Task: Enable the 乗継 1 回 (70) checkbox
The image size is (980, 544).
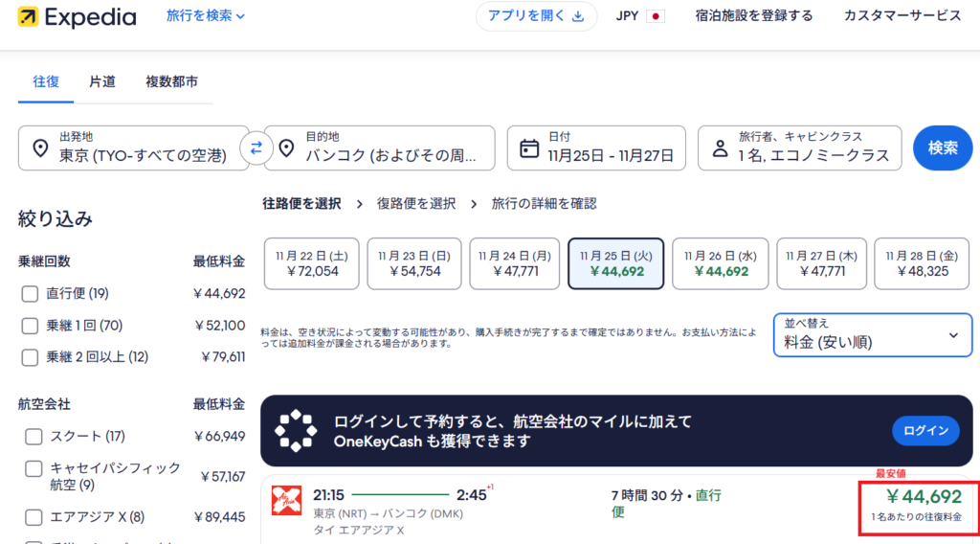Action: pos(30,326)
